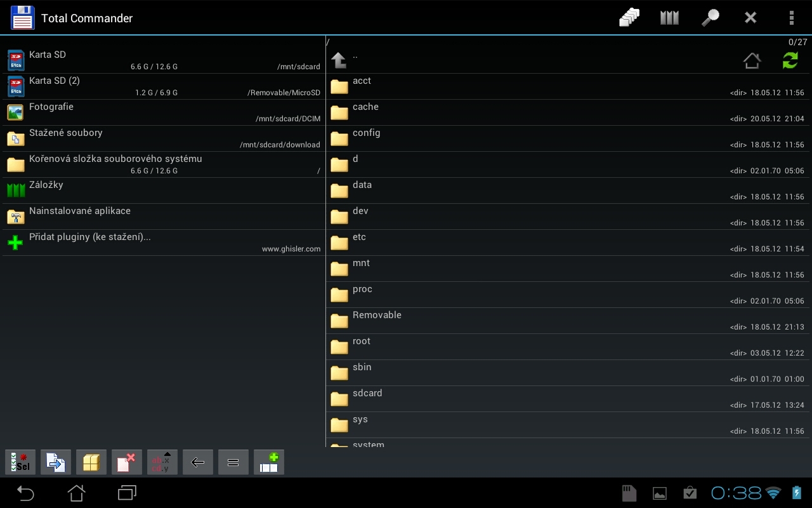Click the add button bar icon
Image resolution: width=812 pixels, height=508 pixels.
point(269,462)
